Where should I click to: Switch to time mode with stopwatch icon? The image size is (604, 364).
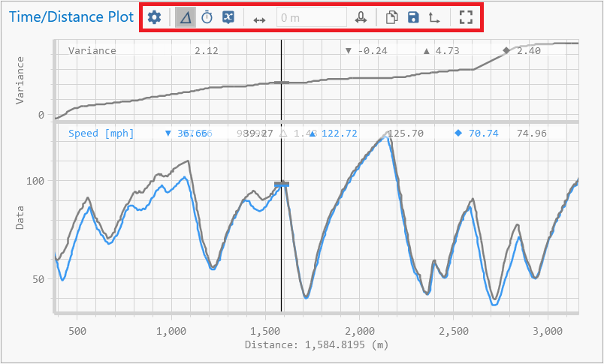pos(207,17)
